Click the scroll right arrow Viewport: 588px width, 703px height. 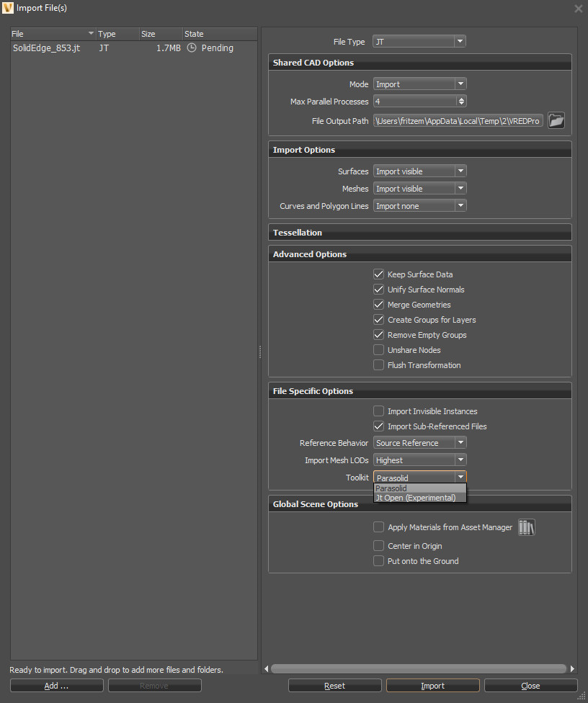[x=572, y=668]
